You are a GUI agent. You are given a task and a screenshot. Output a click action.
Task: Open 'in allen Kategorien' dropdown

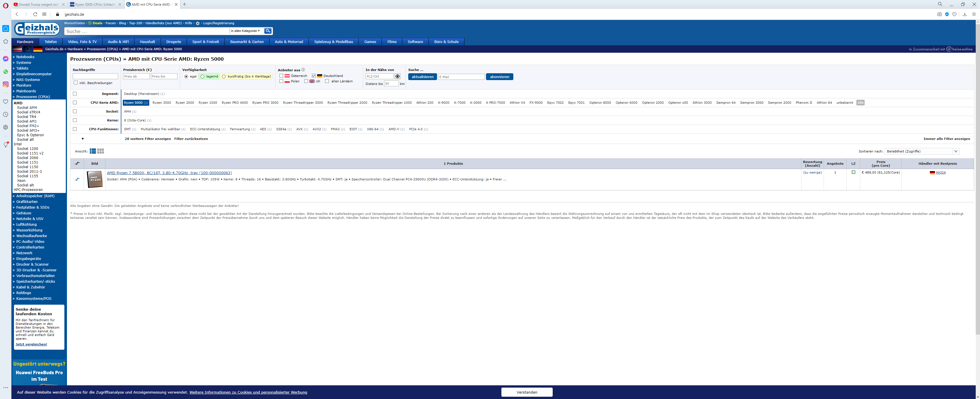click(245, 31)
